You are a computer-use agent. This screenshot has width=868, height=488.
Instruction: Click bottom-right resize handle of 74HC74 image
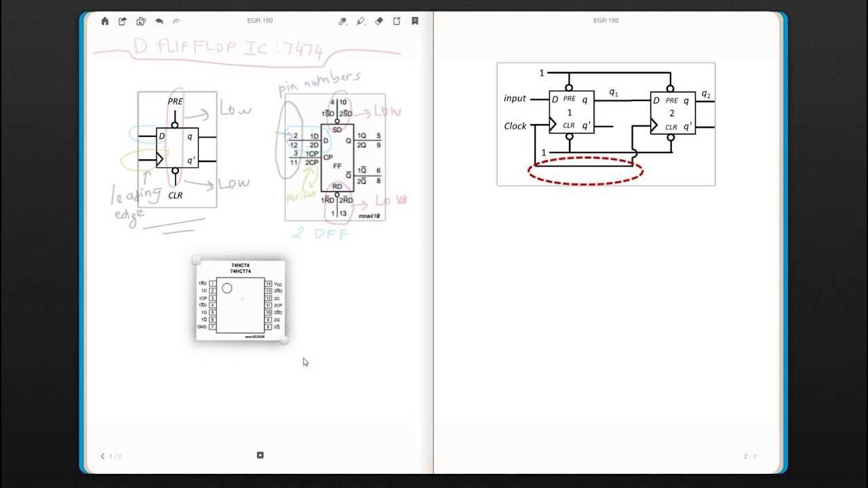[285, 340]
